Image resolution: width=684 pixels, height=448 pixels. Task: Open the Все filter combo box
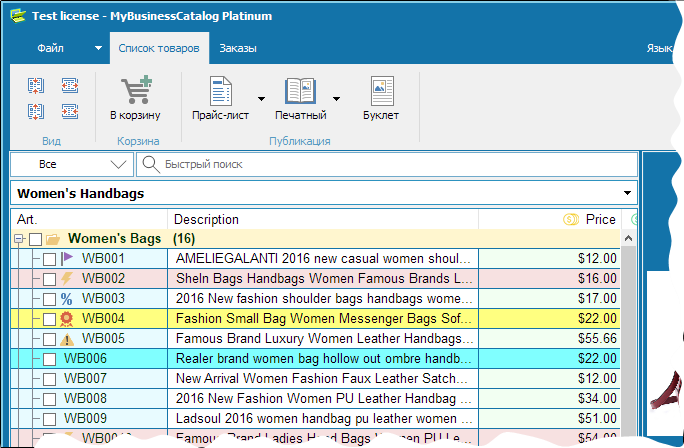click(72, 164)
